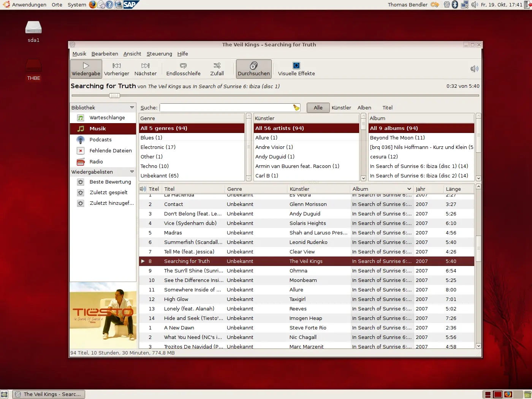
Task: Filter search results by Künstler
Action: [x=341, y=108]
